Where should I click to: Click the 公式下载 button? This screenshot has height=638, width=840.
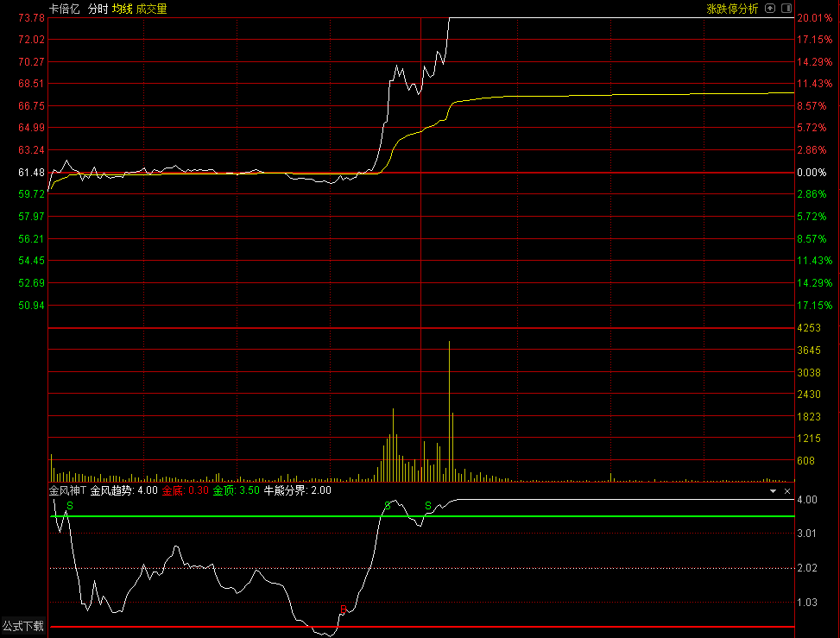tap(23, 626)
